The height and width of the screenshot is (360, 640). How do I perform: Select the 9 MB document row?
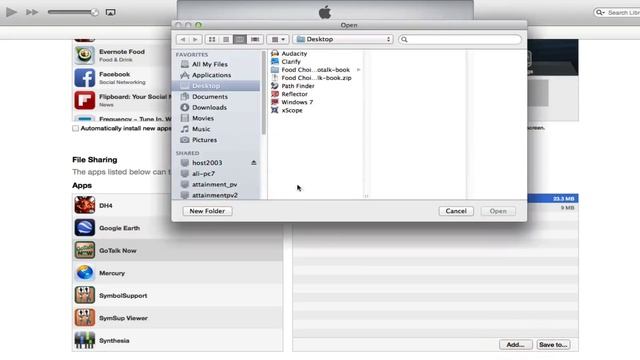coord(553,208)
